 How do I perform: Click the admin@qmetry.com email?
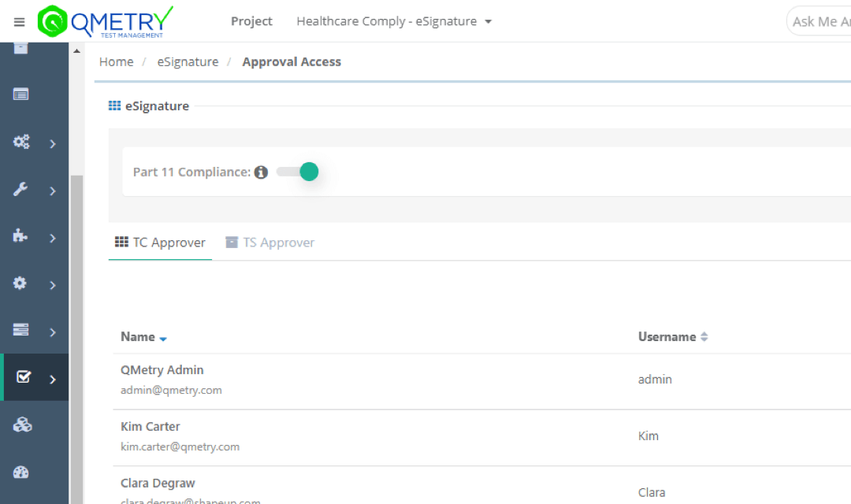(x=171, y=390)
